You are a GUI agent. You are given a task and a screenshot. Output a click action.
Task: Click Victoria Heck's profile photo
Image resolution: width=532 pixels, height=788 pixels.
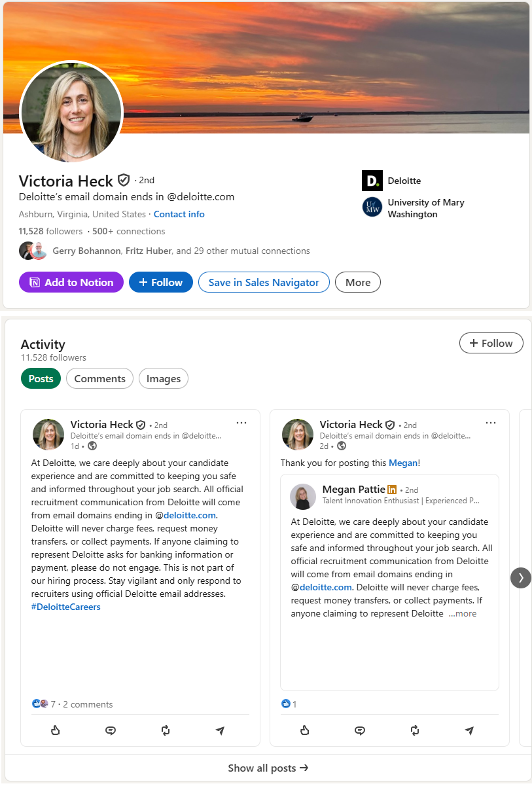(71, 112)
